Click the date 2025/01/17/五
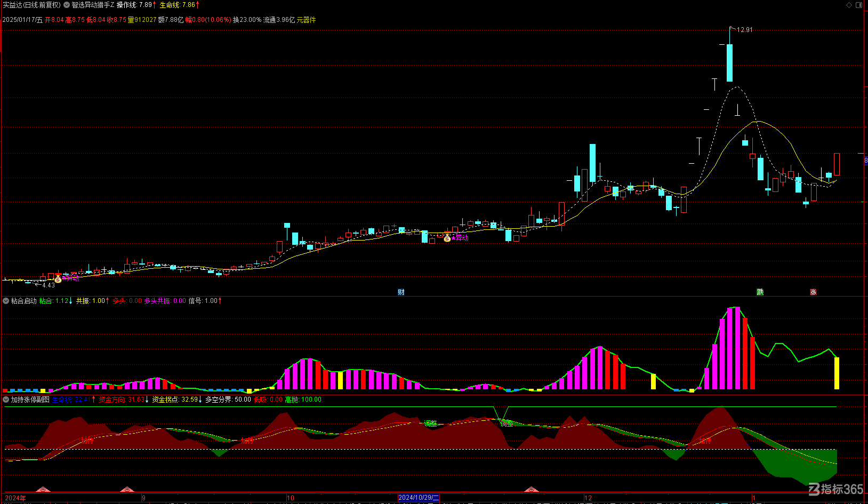 pos(22,20)
